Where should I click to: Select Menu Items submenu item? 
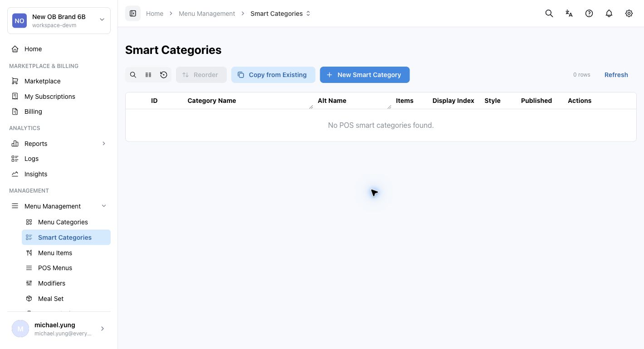tap(66, 253)
